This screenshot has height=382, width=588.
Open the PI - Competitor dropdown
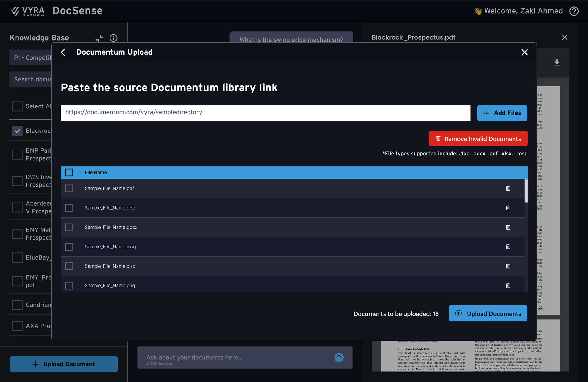tap(30, 57)
